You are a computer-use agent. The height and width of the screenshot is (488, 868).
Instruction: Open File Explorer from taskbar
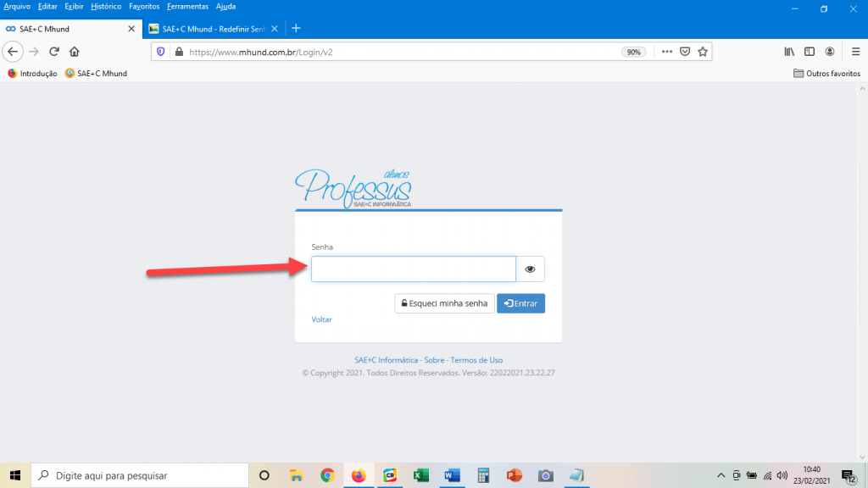(296, 475)
